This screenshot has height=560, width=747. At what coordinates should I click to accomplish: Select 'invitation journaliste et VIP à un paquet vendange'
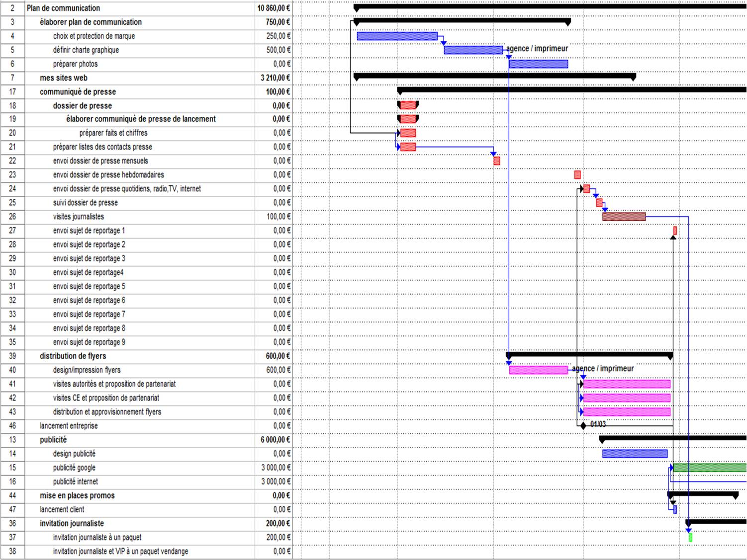tap(121, 551)
